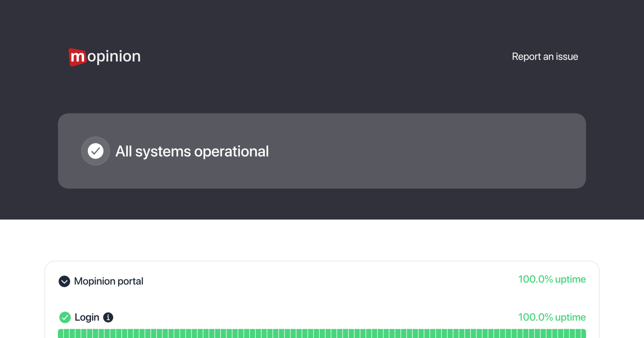Click the third uptime segment from the left
The height and width of the screenshot is (338, 644).
72,334
